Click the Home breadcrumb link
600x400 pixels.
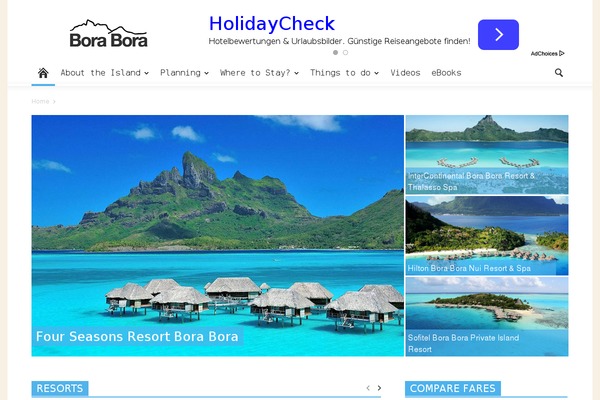point(40,101)
